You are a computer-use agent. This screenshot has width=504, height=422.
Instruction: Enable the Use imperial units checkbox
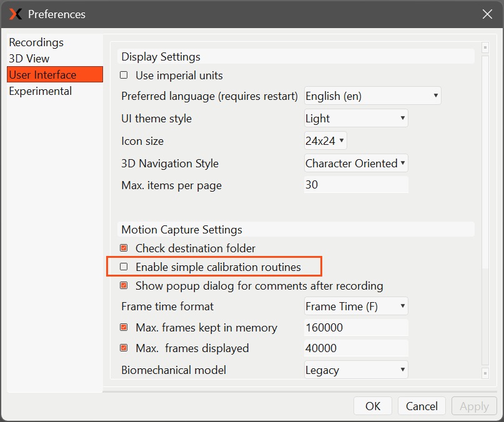coord(124,76)
